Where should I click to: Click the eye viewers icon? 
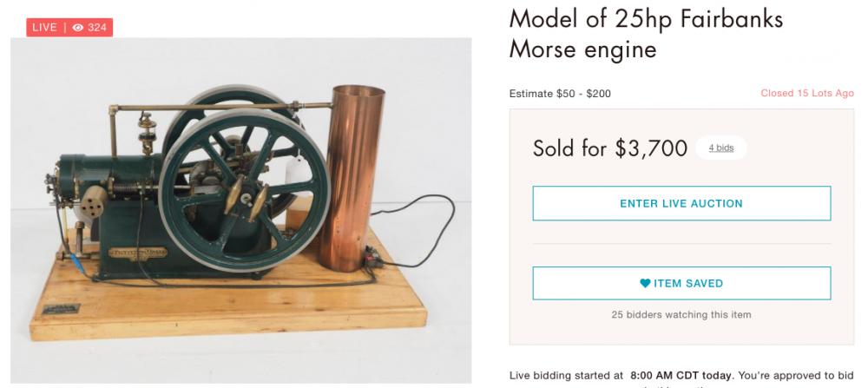click(78, 28)
